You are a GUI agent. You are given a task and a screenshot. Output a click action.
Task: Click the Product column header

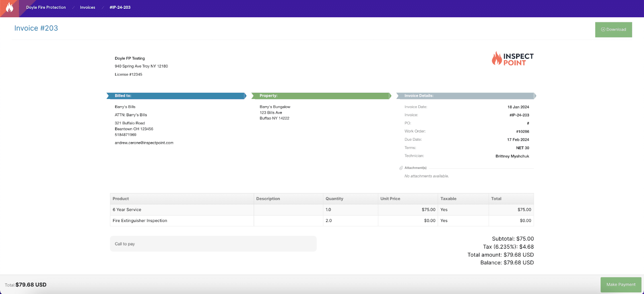(x=121, y=199)
